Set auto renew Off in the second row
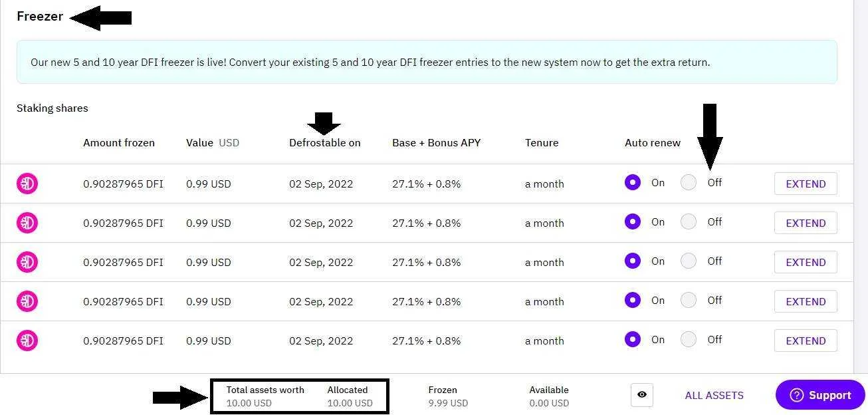The height and width of the screenshot is (415, 868). tap(689, 221)
